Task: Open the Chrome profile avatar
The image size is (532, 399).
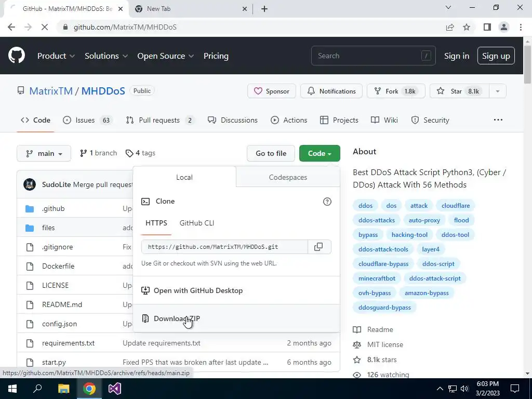Action: (504, 27)
